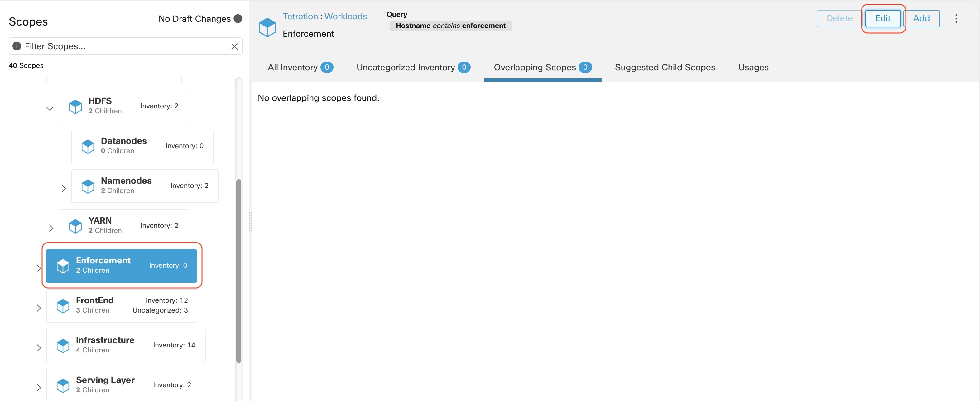Click the Namenodes scope cube icon
The width and height of the screenshot is (980, 401).
[88, 186]
